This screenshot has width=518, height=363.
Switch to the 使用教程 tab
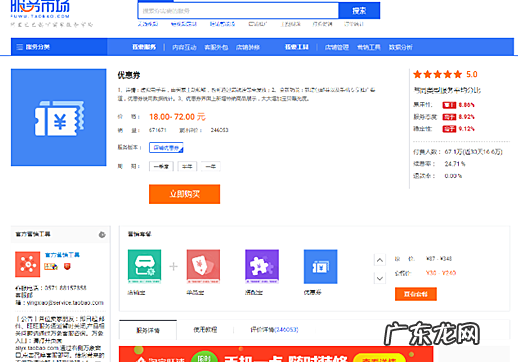coord(205,330)
